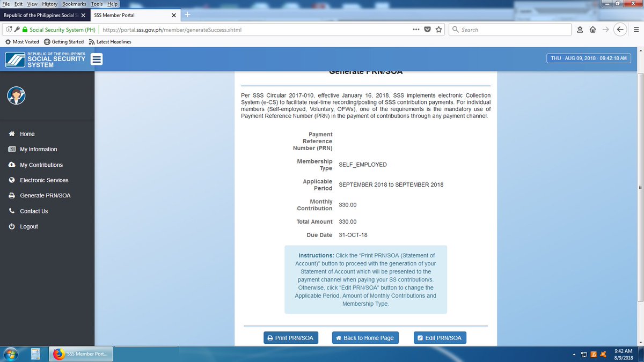Click the key permissions icon in address bar
The width and height of the screenshot is (644, 362).
point(16,30)
